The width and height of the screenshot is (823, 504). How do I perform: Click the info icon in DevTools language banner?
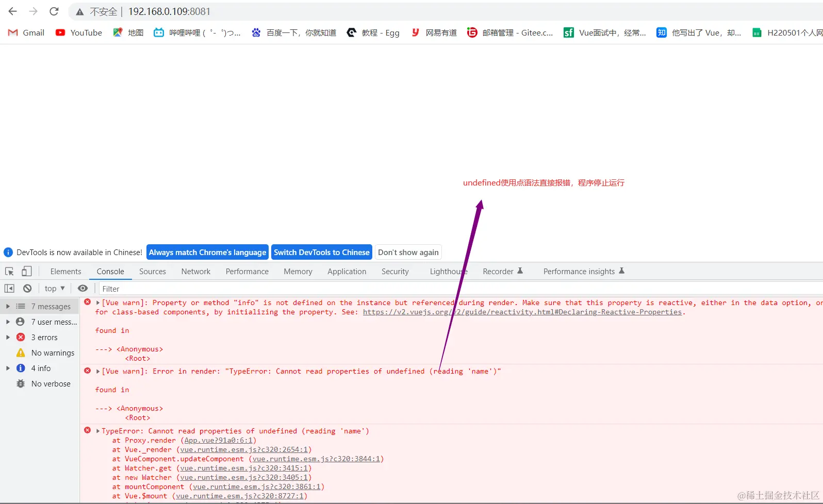pos(8,253)
